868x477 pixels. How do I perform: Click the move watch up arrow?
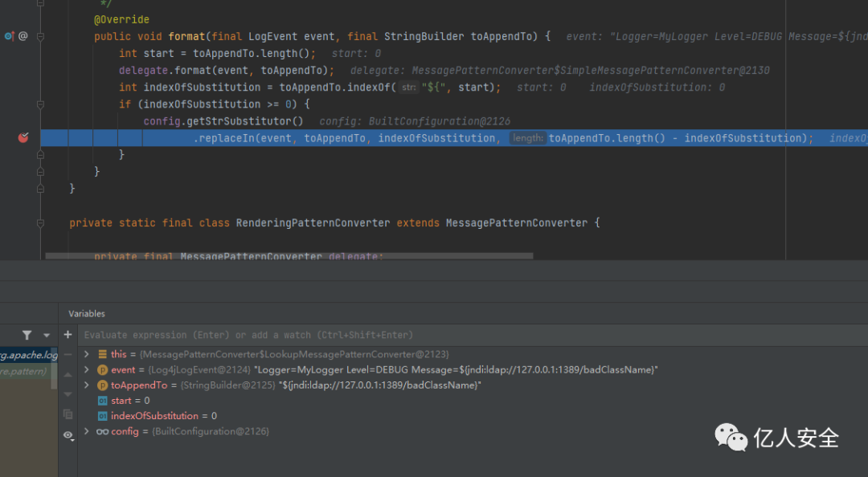tap(68, 375)
